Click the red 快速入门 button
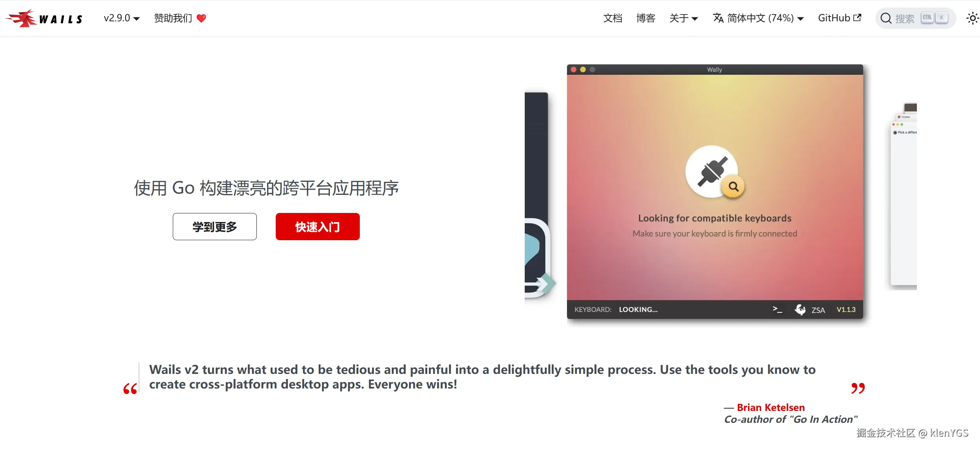The image size is (980, 450). 318,226
